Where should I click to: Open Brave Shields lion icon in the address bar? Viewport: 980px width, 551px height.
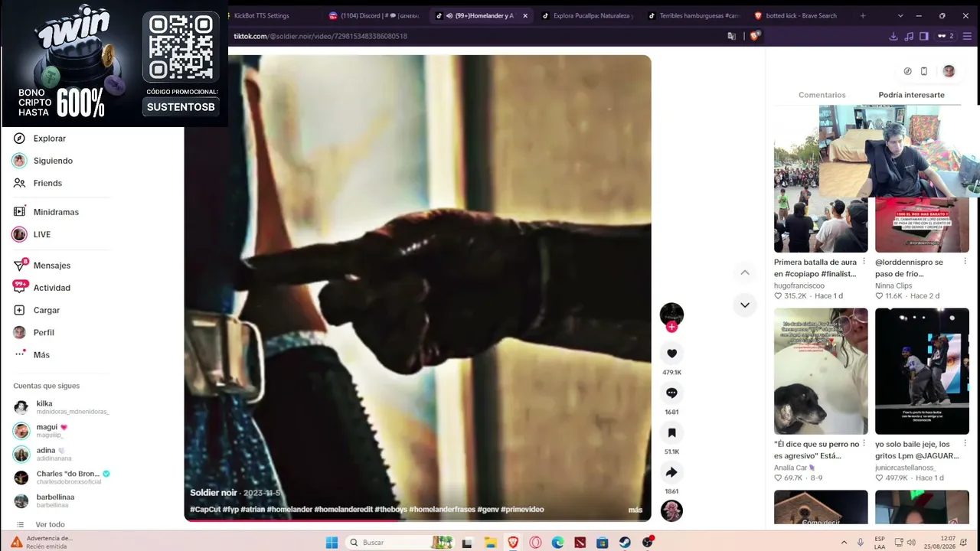[754, 36]
